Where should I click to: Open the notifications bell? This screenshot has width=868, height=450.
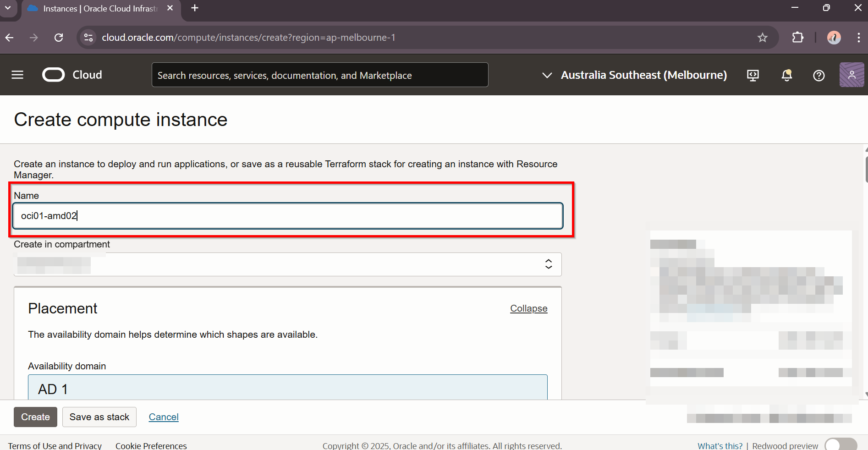click(786, 75)
